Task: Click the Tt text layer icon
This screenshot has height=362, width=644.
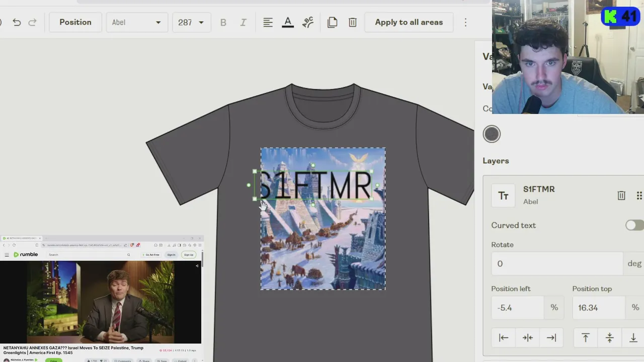Action: pos(503,196)
